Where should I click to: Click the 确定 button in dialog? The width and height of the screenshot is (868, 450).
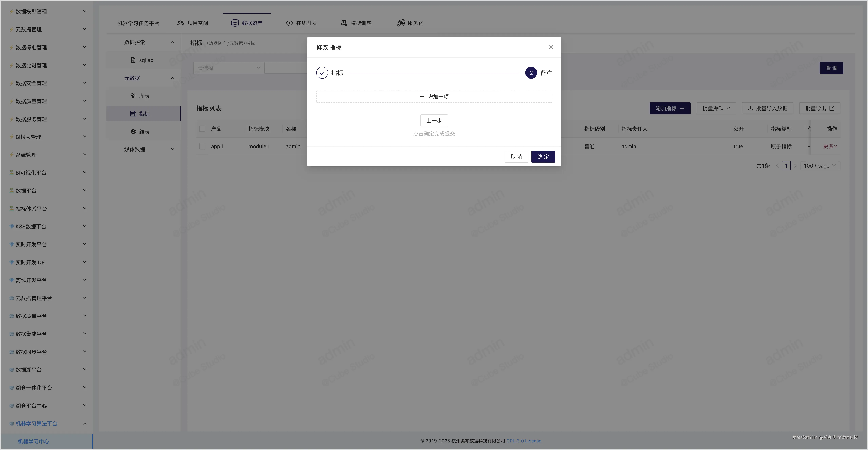point(543,157)
